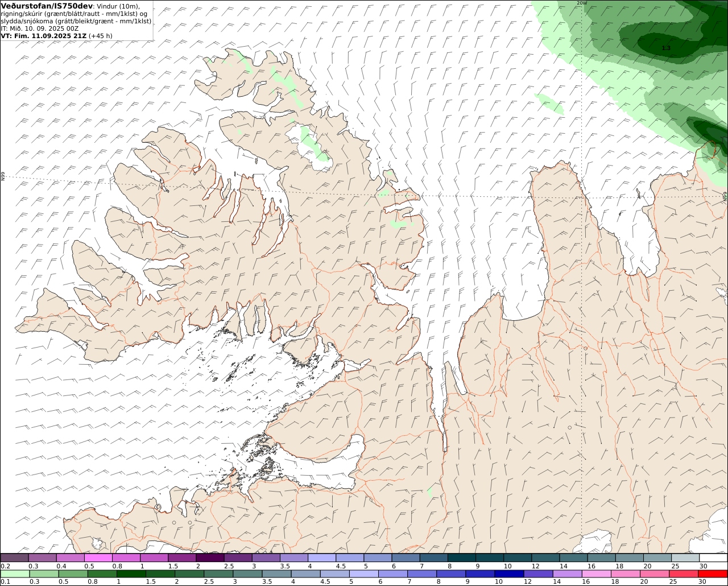
Task: Click the periwinkle rain swatch labeled 6
Action: pyautogui.click(x=393, y=573)
